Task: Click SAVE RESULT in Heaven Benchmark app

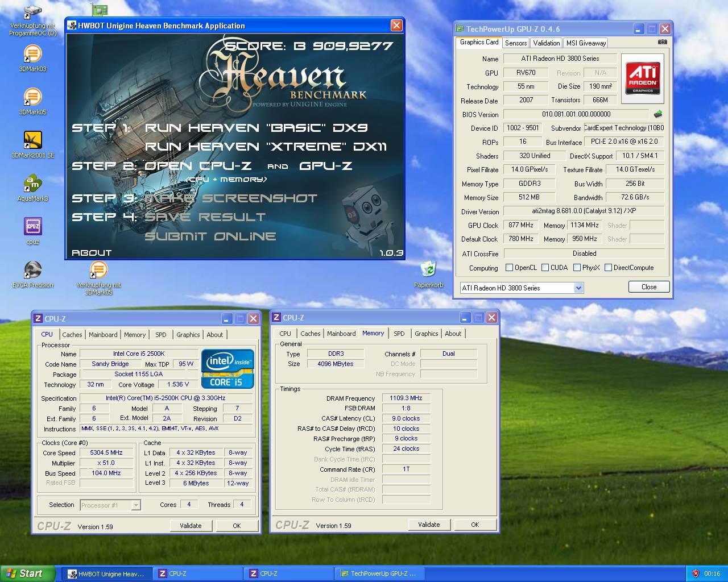Action: coord(205,217)
